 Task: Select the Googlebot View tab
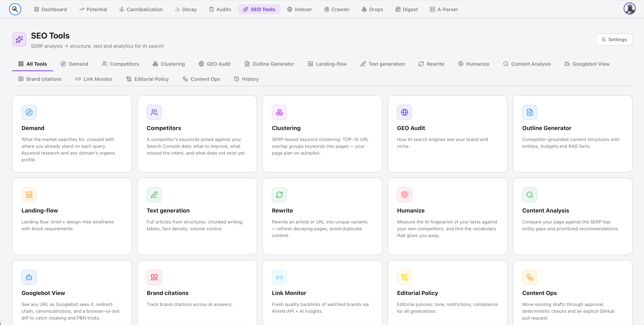[x=587, y=64]
